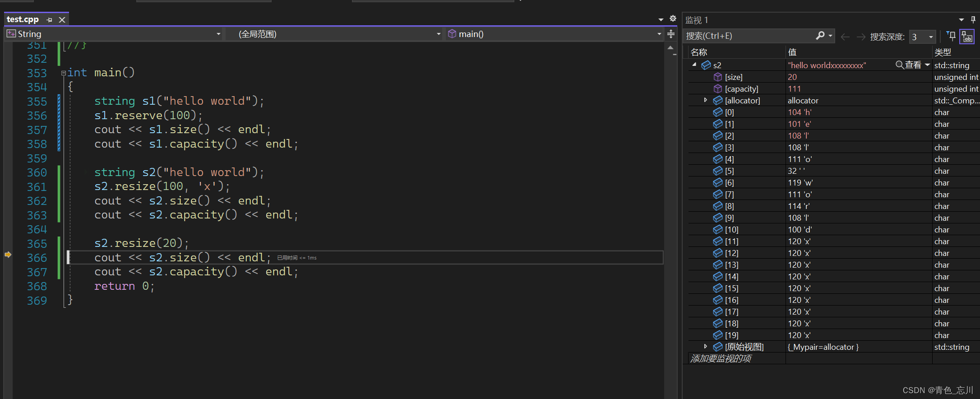Select the [10] element icon
The width and height of the screenshot is (980, 399).
click(x=717, y=230)
